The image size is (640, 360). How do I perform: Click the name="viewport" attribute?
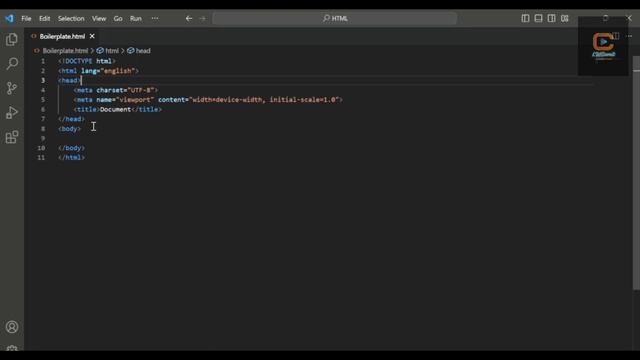tap(125, 100)
